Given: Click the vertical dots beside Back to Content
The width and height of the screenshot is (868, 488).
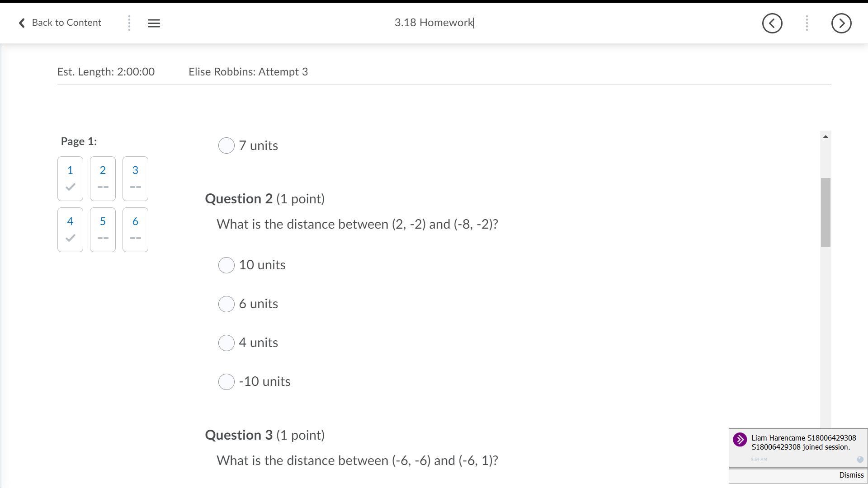Looking at the screenshot, I should pos(129,23).
